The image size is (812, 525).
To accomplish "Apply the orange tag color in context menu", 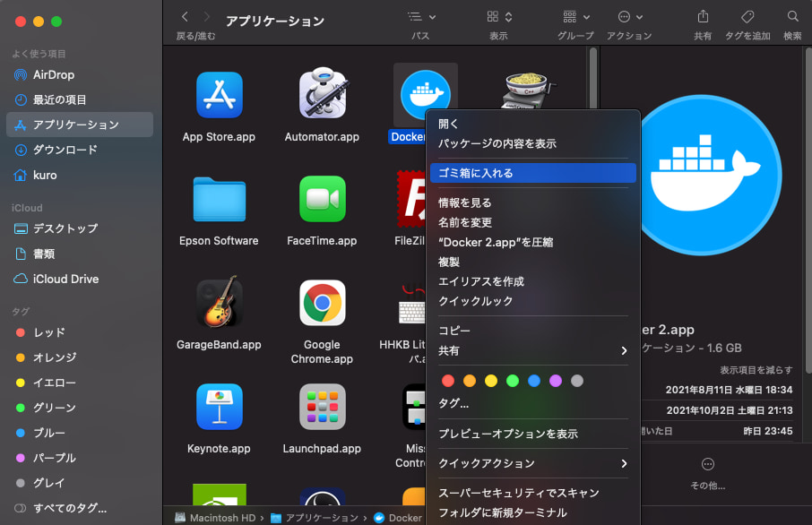I will click(x=470, y=381).
